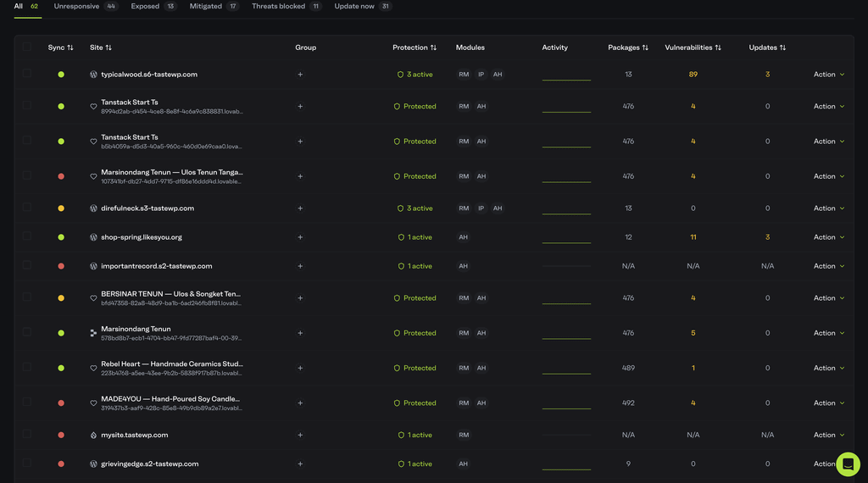Open Action dropdown for Marsinondang Tenun 578bd8b7
This screenshot has width=868, height=483.
point(829,332)
